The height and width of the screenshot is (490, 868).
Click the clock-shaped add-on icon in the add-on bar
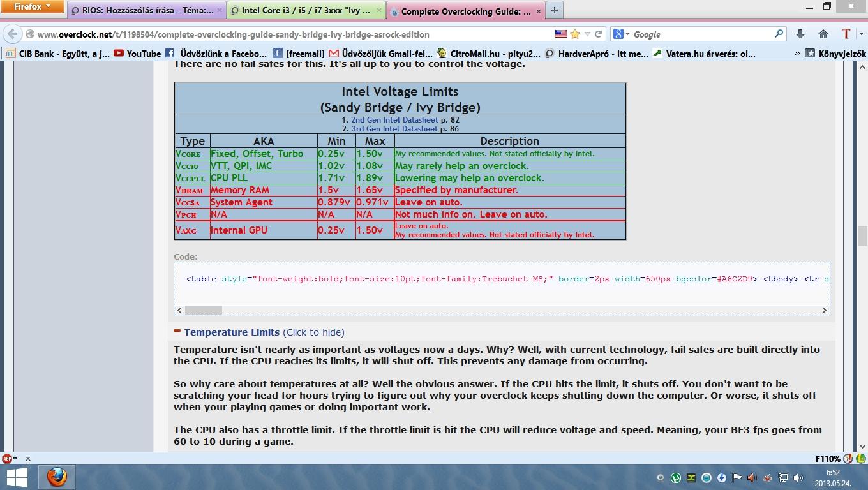point(848,458)
